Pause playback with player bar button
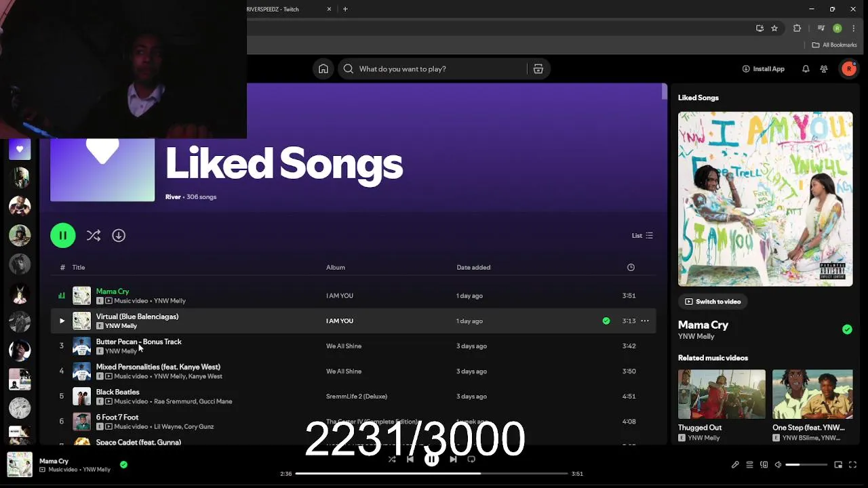Viewport: 868px width, 488px height. click(x=432, y=459)
